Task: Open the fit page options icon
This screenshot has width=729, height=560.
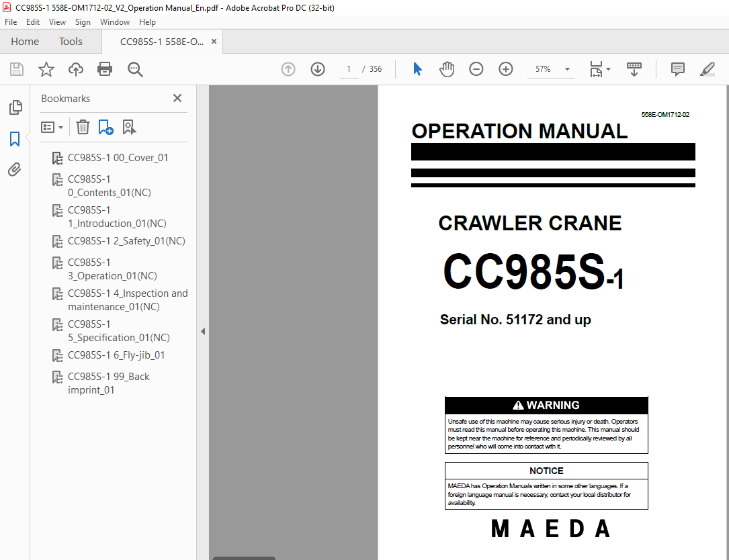Action: point(599,69)
